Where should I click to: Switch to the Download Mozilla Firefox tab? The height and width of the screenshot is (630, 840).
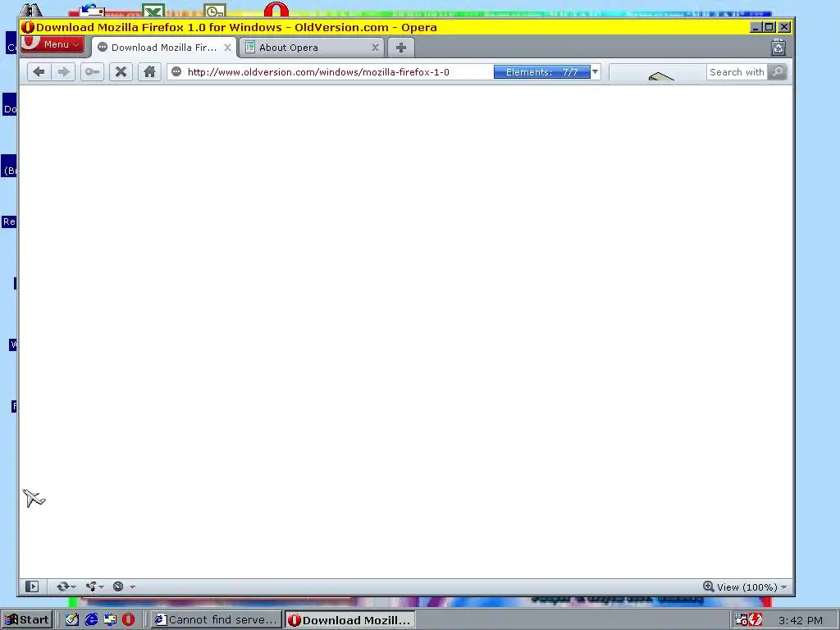(163, 48)
